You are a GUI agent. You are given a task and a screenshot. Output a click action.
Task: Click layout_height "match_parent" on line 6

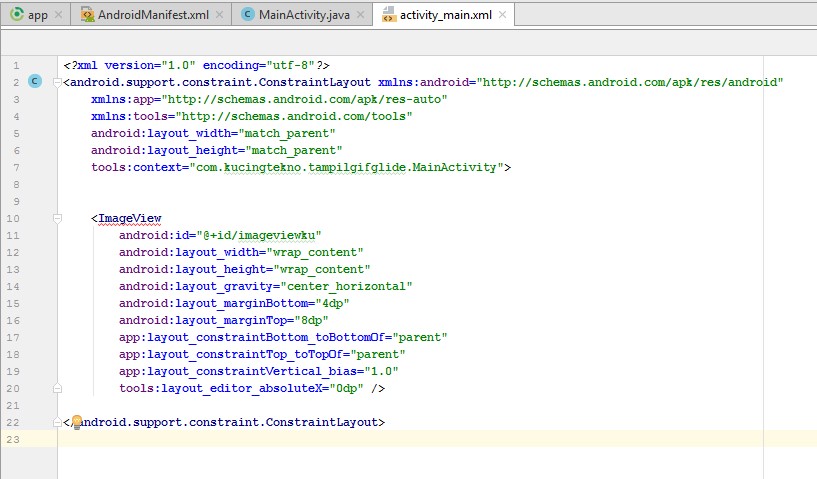(294, 150)
